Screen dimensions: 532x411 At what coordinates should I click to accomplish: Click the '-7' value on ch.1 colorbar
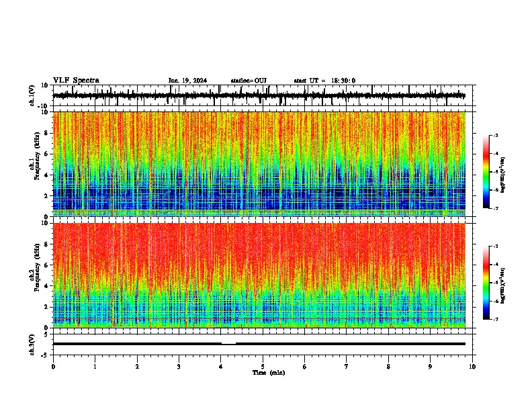tap(495, 208)
